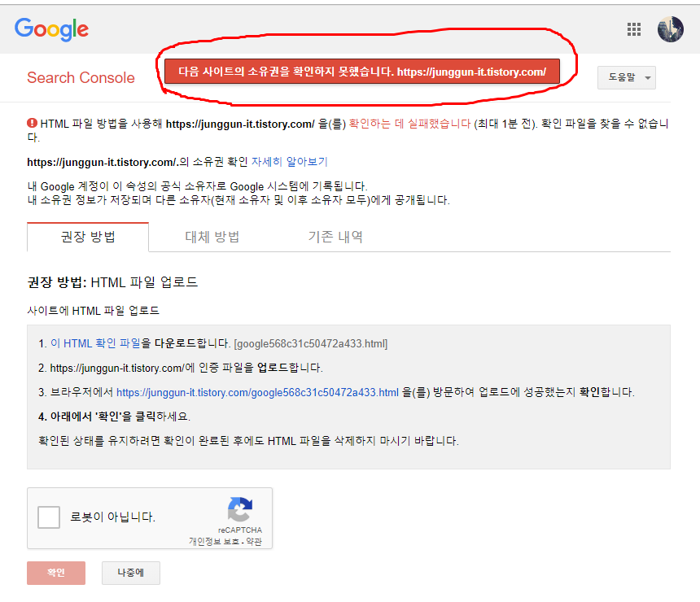
Task: Select the 권장 방법 tab
Action: 88,237
